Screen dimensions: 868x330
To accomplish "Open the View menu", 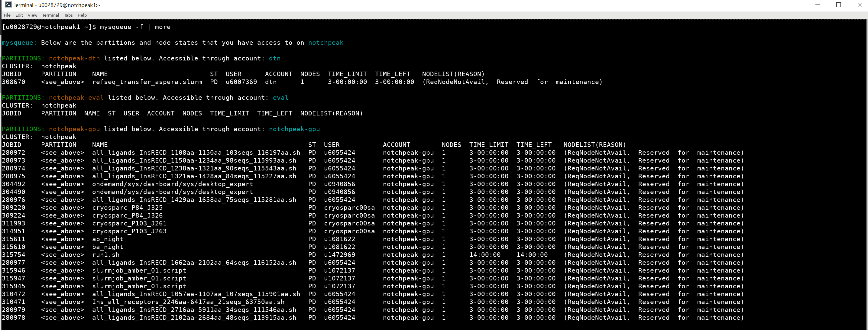I will coord(32,15).
